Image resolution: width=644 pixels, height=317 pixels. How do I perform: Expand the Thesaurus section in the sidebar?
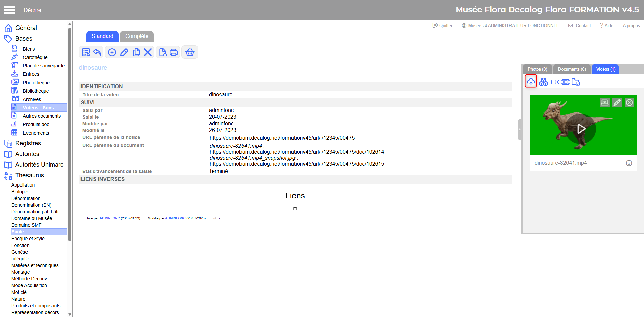click(x=30, y=175)
